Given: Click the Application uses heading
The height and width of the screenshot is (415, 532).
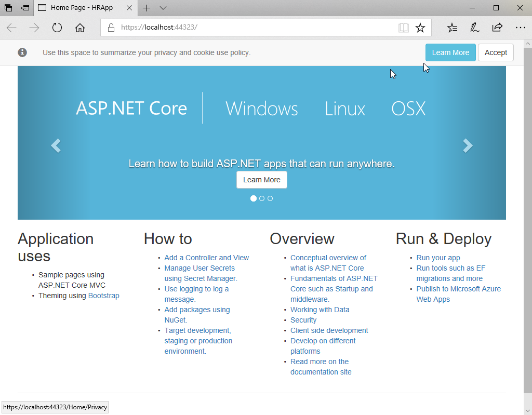Looking at the screenshot, I should 56,247.
